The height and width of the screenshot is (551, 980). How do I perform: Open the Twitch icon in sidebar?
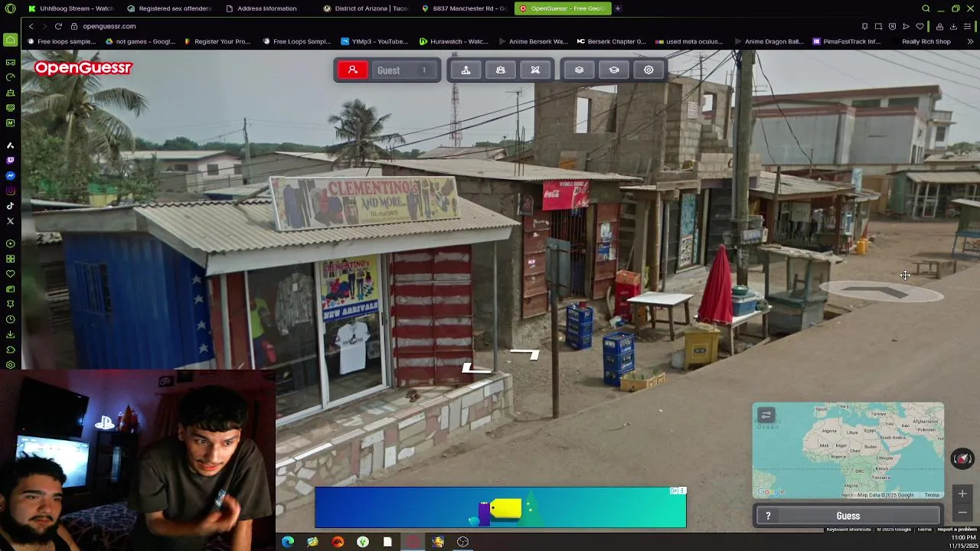(10, 160)
